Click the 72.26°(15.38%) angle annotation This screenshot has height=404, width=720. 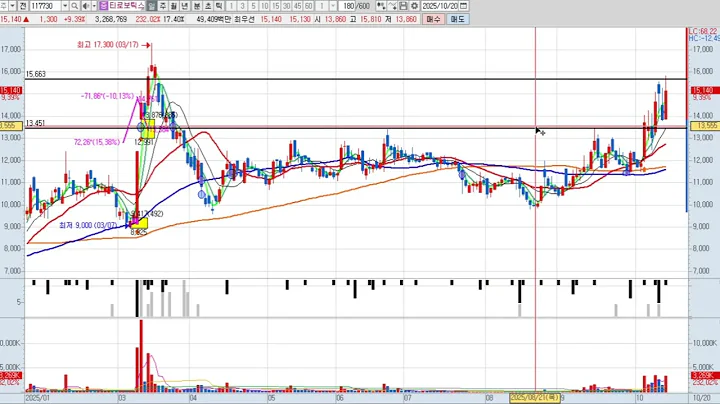pos(96,142)
